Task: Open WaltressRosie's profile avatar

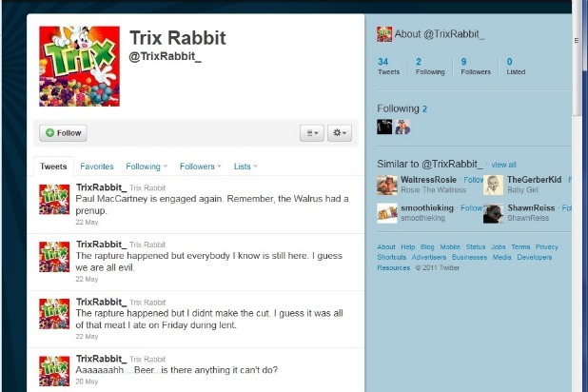Action: click(387, 185)
